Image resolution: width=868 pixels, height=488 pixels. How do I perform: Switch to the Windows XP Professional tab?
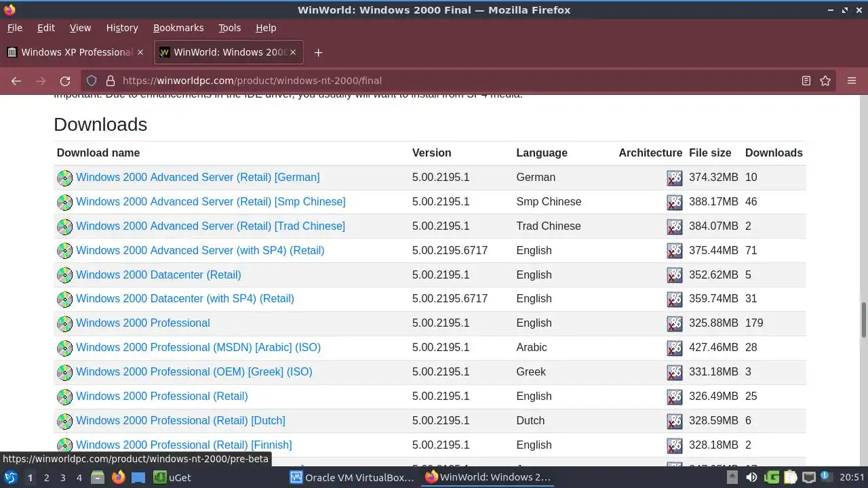[x=76, y=52]
